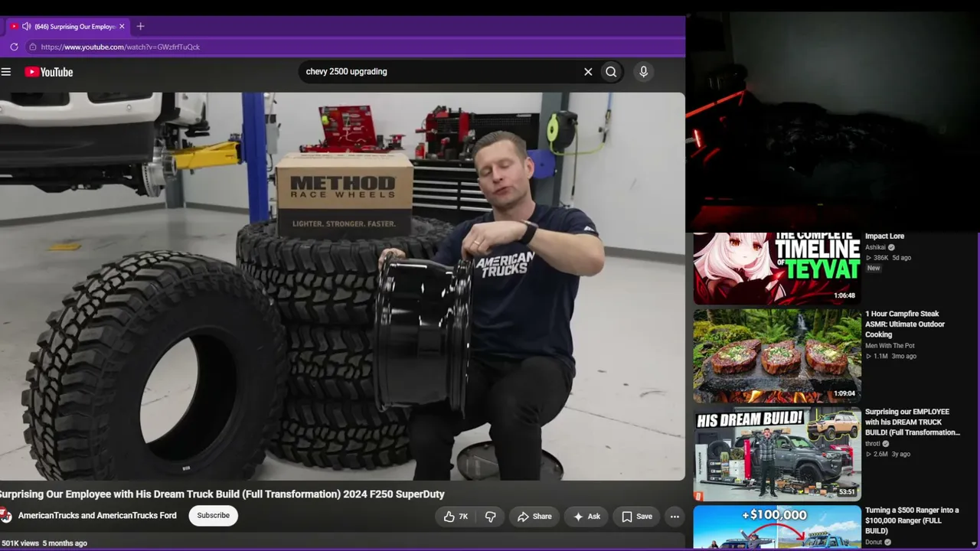The width and height of the screenshot is (980, 551).
Task: Click the 1.1M 3mo ago stats text
Action: click(x=890, y=356)
